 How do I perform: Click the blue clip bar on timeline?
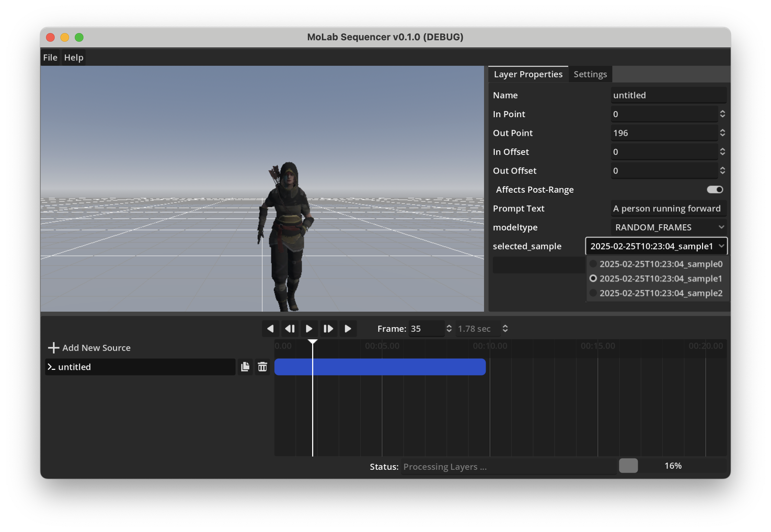pyautogui.click(x=380, y=367)
